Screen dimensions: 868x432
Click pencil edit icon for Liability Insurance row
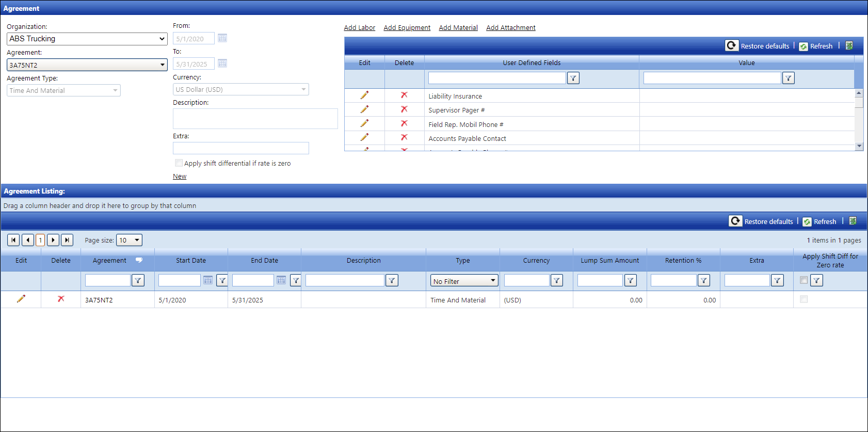coord(364,95)
